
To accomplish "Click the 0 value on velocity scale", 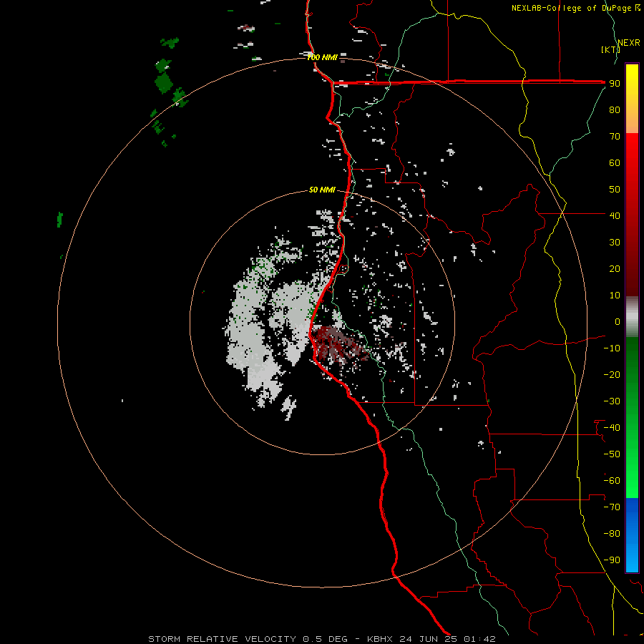I will pos(618,321).
